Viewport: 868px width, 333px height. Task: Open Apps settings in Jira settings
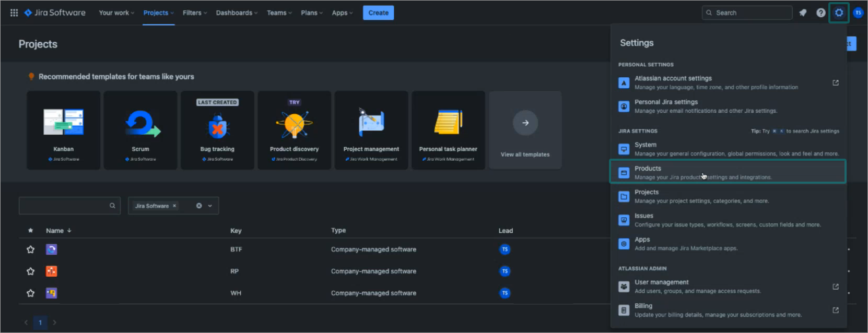tap(728, 244)
